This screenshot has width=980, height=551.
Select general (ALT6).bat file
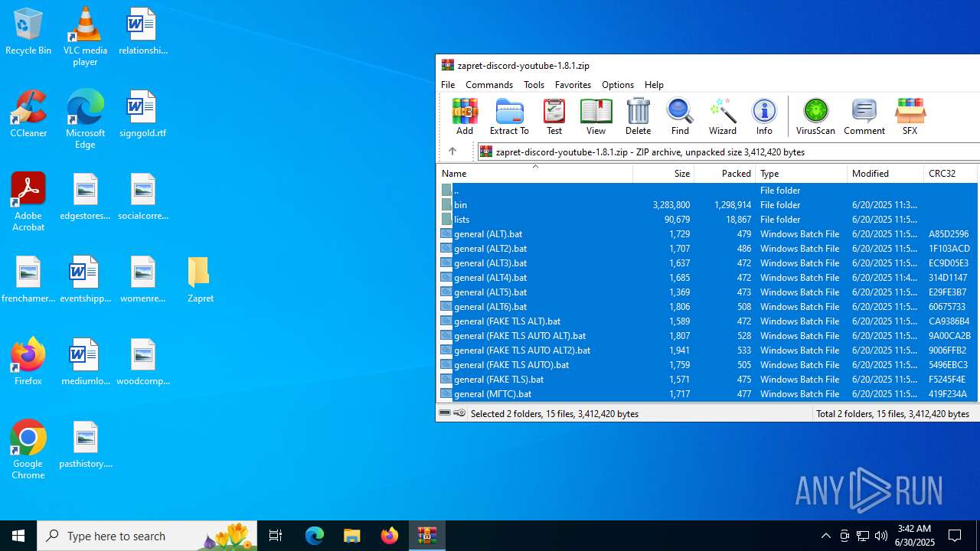pos(707,307)
